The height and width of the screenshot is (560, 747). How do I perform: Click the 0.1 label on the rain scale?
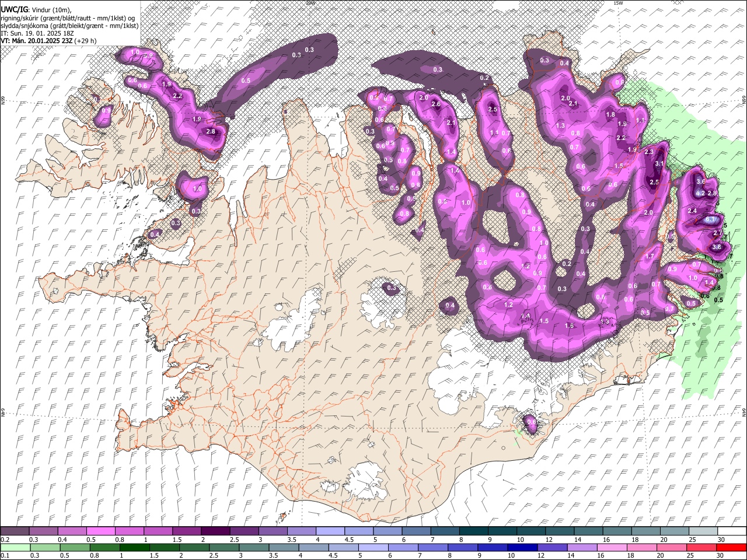pos(5,556)
